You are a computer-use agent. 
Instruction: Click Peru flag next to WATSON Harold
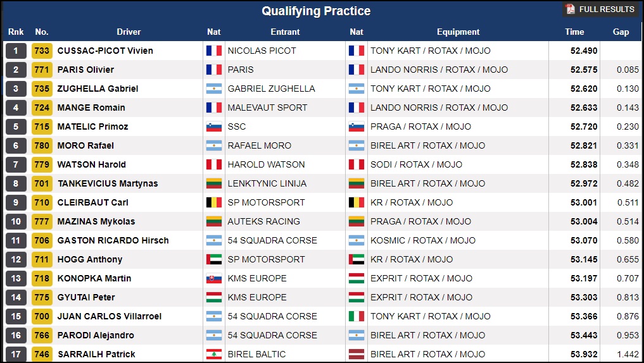point(214,164)
